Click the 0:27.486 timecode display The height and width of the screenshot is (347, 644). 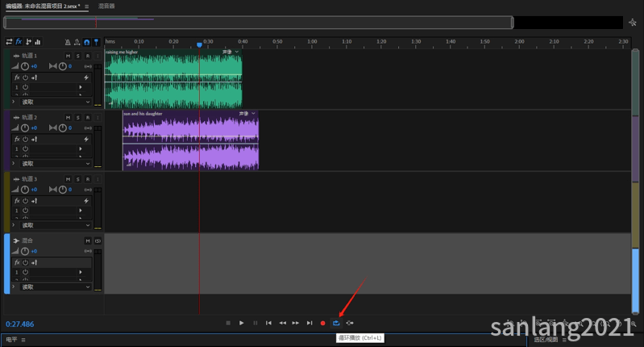19,324
